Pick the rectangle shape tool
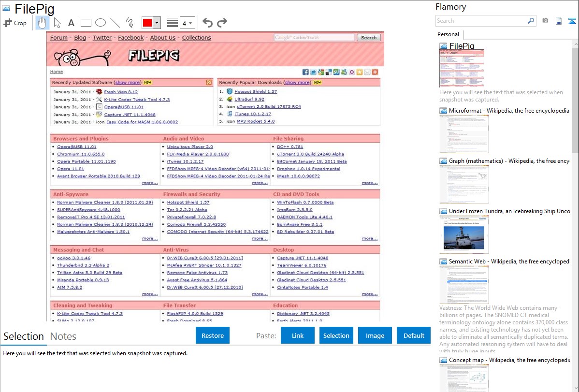The width and height of the screenshot is (579, 392). (86, 23)
